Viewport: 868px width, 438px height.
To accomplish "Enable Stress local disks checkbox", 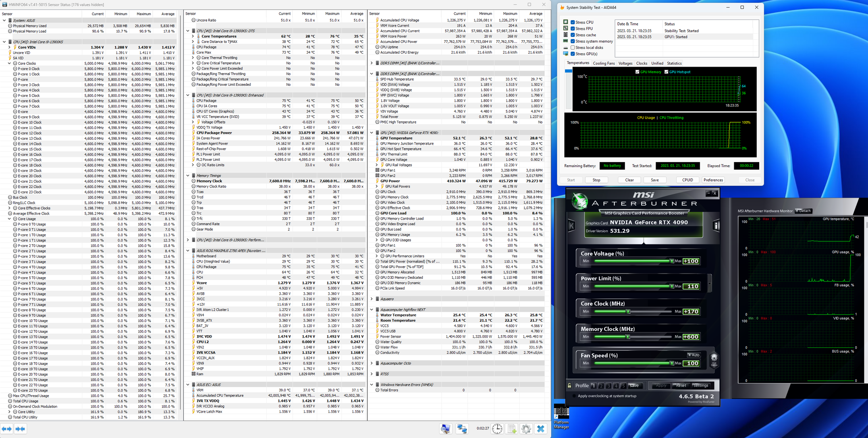I will pos(573,48).
